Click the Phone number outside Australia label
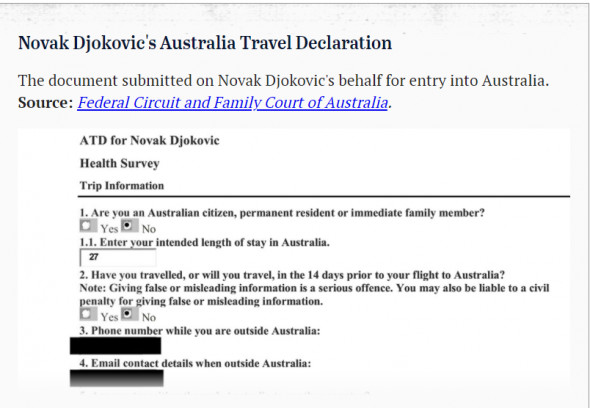This screenshot has height=408, width=590. (x=200, y=331)
